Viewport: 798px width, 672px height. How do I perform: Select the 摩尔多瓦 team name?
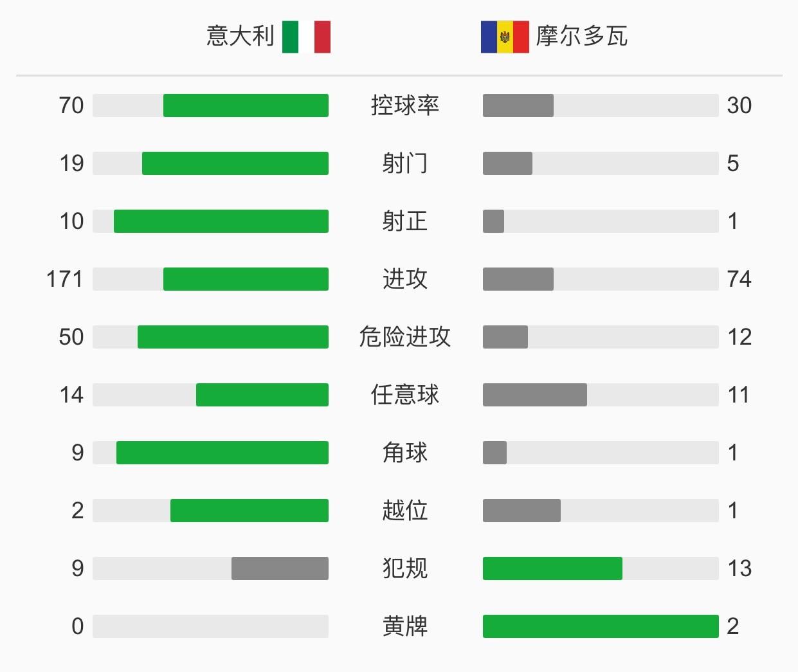point(582,36)
